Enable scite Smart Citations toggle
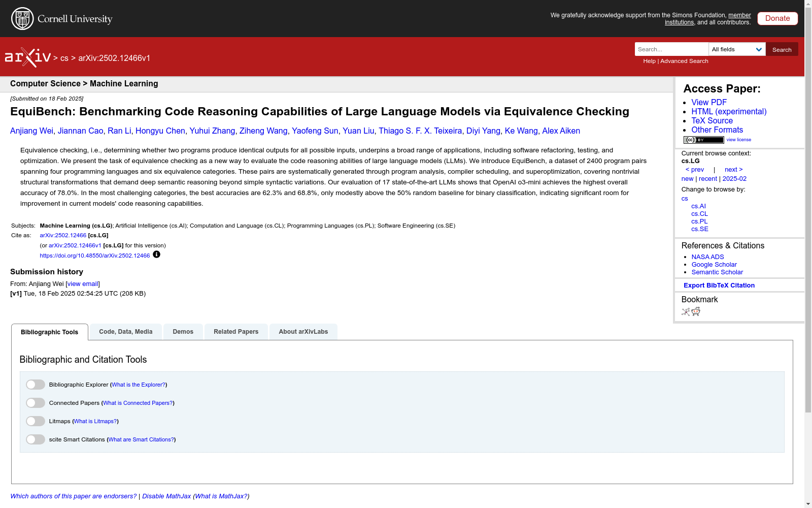This screenshot has width=812, height=508. (36, 439)
